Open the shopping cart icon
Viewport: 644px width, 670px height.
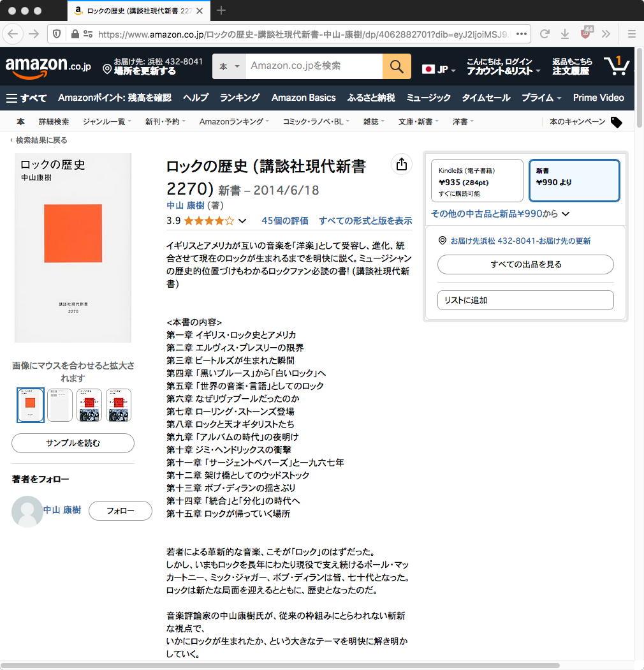(x=616, y=66)
